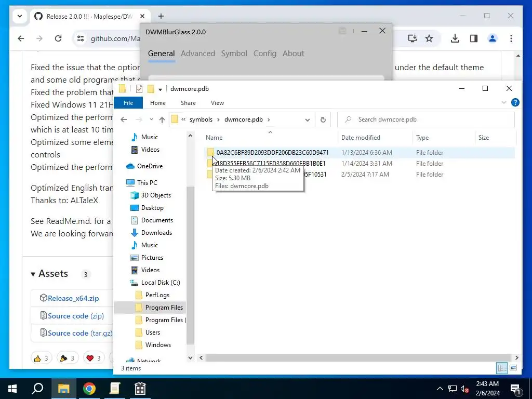The height and width of the screenshot is (399, 532).
Task: Download Release_x64.zip from Assets
Action: (73, 298)
